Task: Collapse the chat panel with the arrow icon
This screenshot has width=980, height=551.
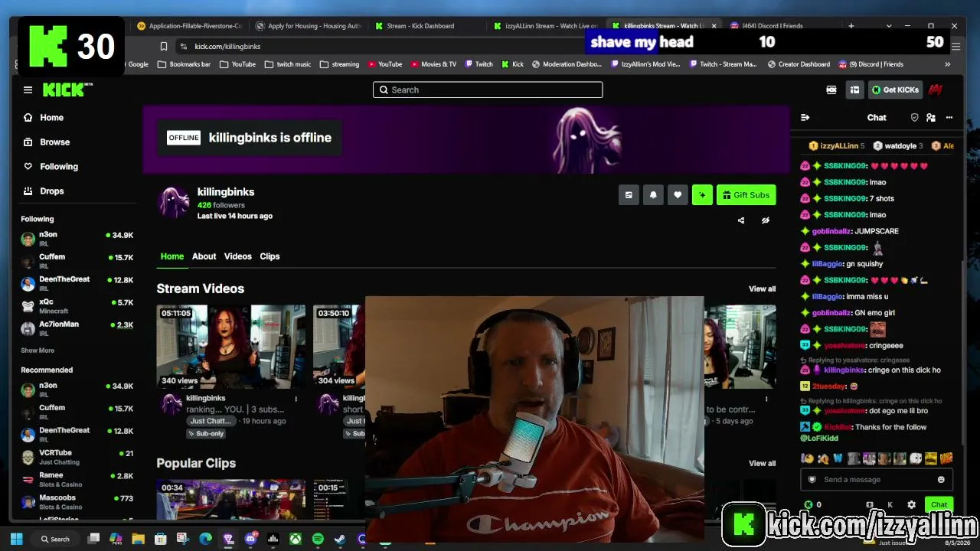Action: [805, 117]
